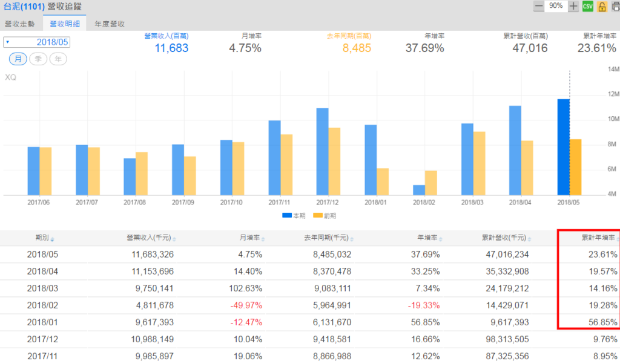Click the zoom out minus button
Image resolution: width=620 pixels, height=364 pixels.
[538, 6]
